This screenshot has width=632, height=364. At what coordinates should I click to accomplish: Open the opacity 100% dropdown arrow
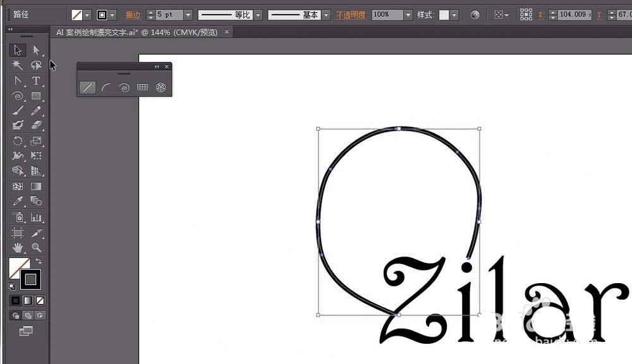(408, 15)
